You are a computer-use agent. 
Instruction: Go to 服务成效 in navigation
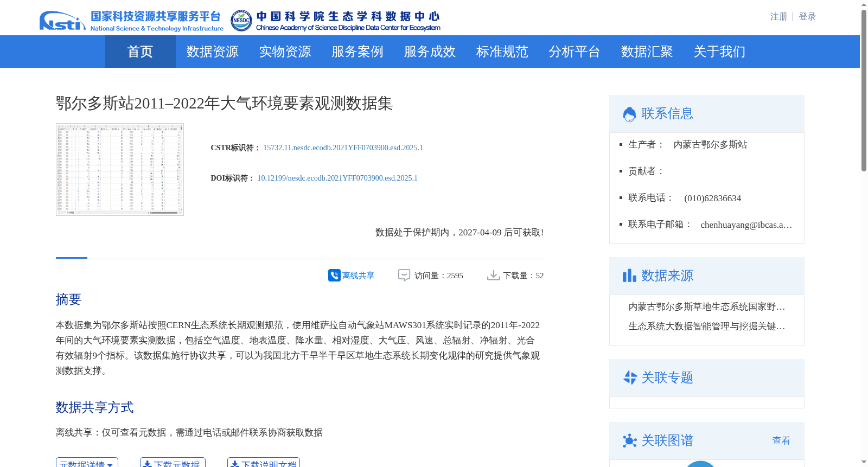[x=430, y=52]
